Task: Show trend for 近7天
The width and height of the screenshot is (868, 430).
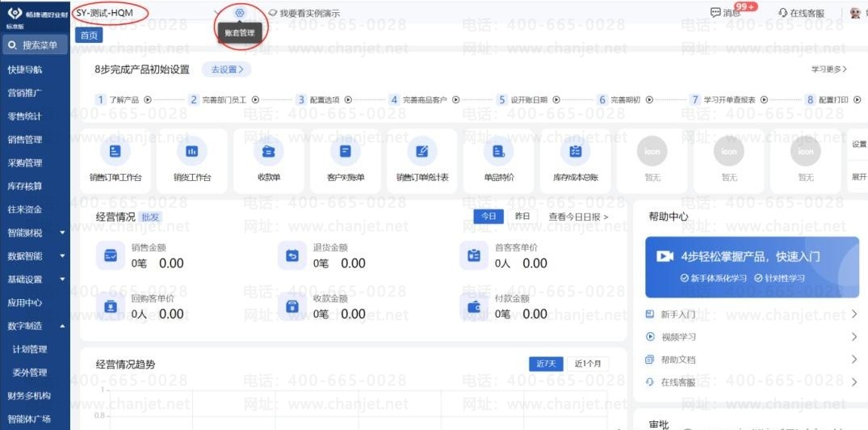Action: 546,364
